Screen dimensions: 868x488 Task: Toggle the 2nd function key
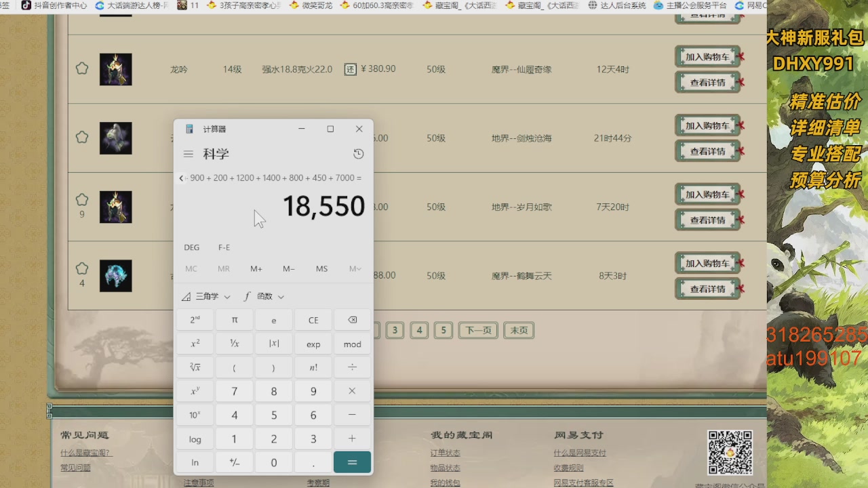195,320
